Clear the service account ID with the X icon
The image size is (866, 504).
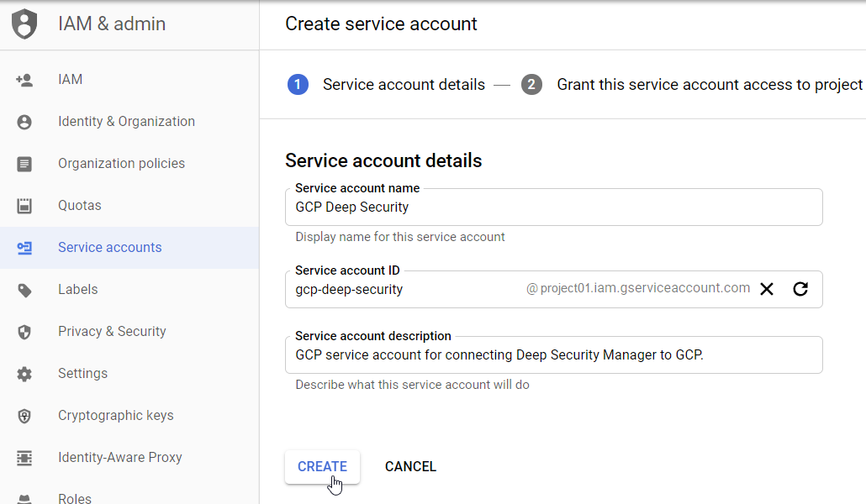(766, 288)
